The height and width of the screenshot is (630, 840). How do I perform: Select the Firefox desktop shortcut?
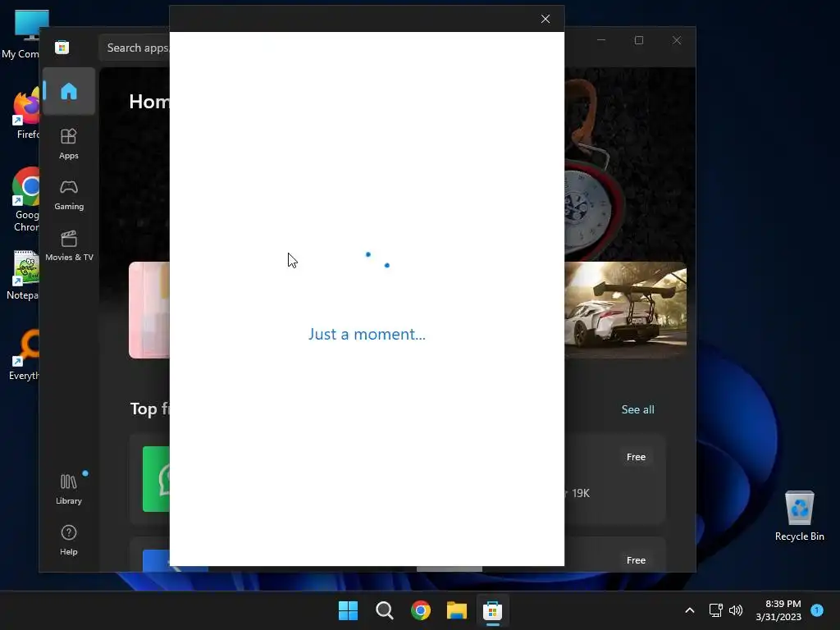(25, 115)
